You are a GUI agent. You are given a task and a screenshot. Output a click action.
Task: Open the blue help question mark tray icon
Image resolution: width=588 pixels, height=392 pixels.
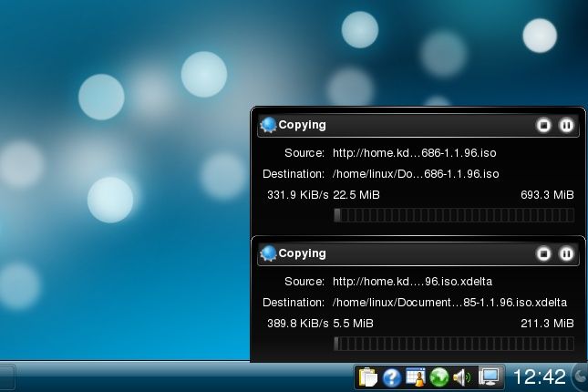[x=391, y=377]
